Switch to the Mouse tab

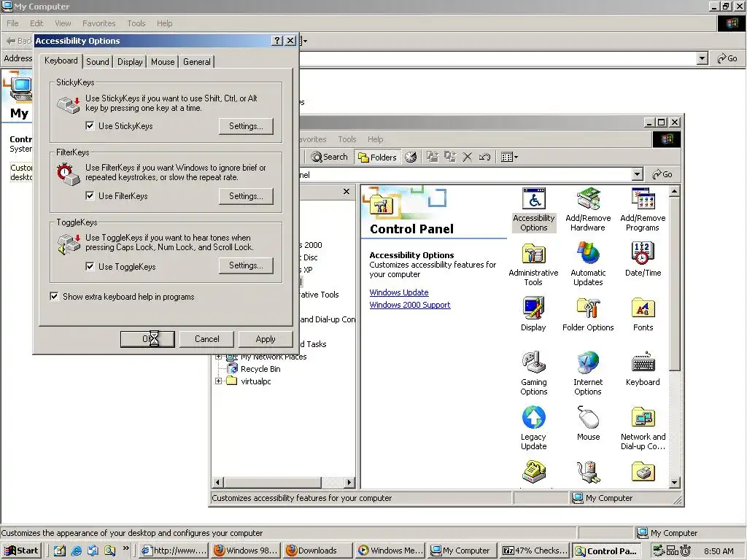click(163, 62)
